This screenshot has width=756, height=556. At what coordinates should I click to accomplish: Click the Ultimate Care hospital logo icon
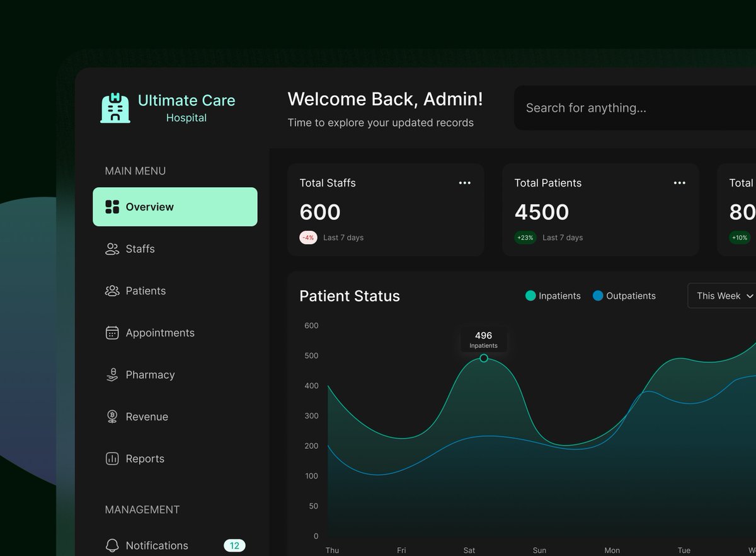click(115, 108)
